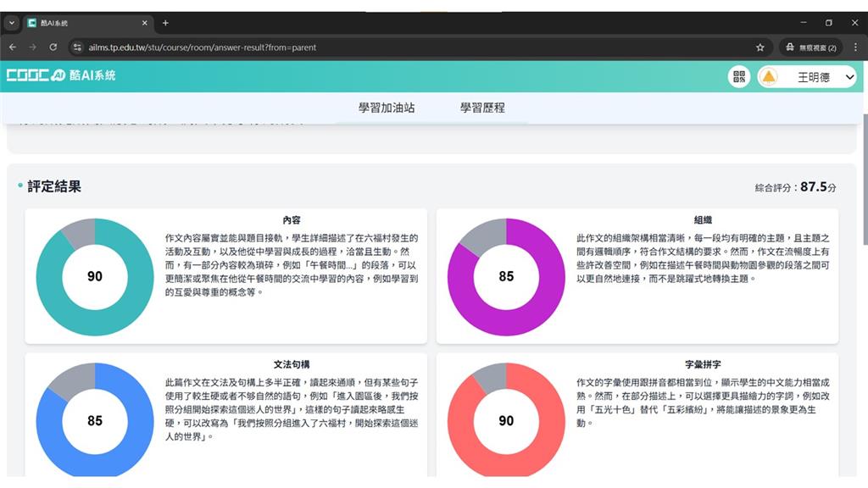
Task: Click the browser three-dot menu icon
Action: point(858,47)
